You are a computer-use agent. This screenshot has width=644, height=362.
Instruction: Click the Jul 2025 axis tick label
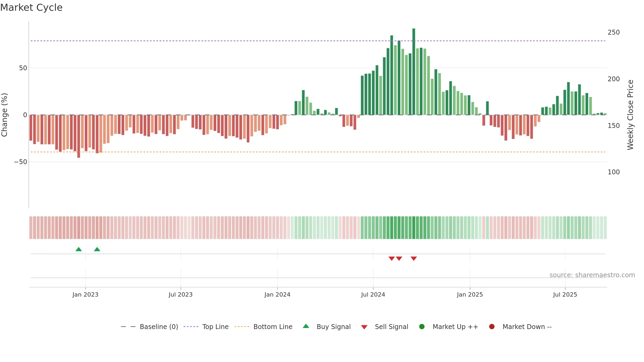(565, 294)
